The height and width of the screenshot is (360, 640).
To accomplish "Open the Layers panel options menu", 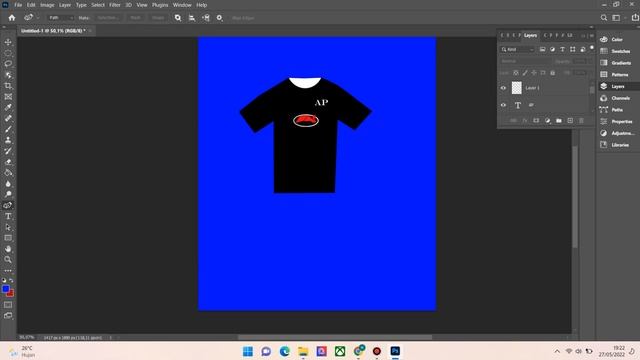I will pos(591,36).
